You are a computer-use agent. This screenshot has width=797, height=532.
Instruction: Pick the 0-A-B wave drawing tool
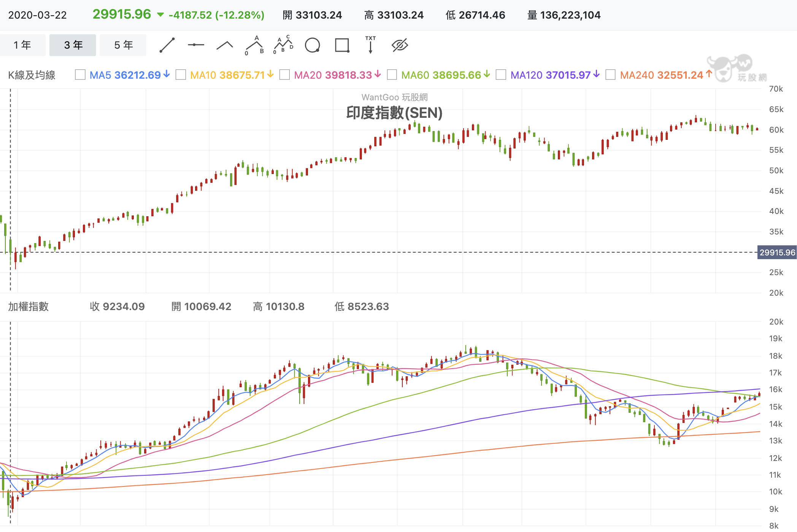coord(254,45)
